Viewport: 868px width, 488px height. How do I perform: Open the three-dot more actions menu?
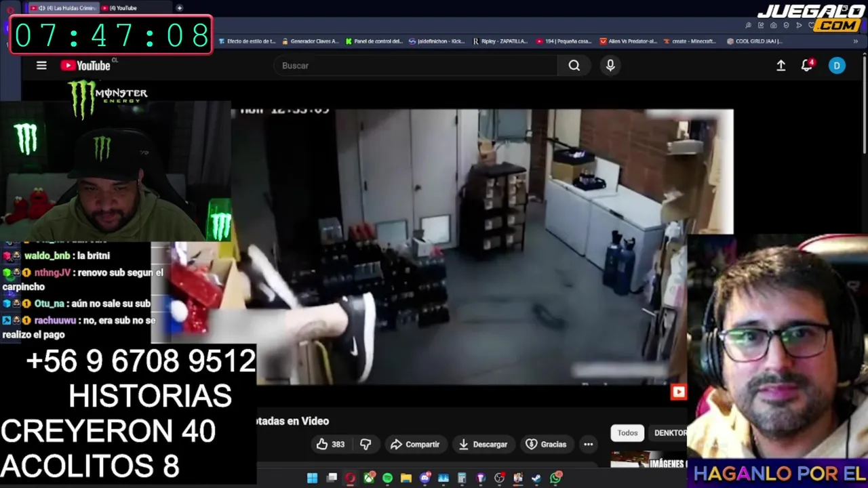point(589,445)
